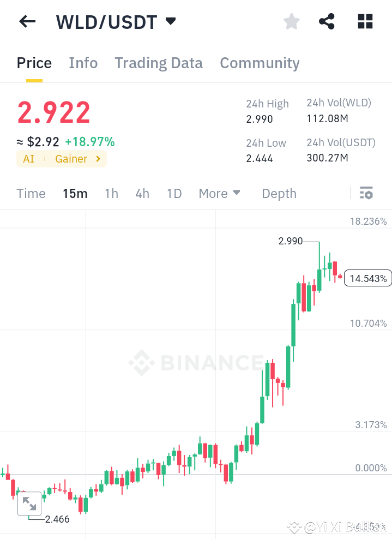Open the chart indicator settings icon

[x=366, y=193]
